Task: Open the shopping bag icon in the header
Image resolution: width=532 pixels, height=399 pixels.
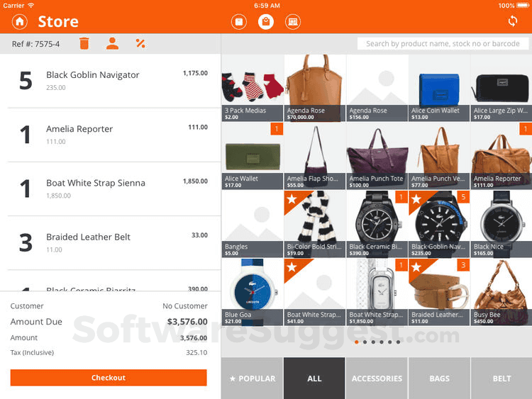Action: coord(266,22)
